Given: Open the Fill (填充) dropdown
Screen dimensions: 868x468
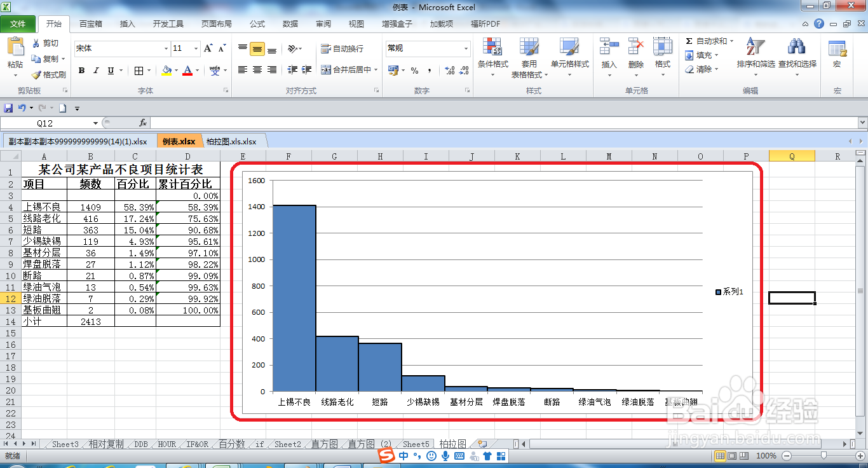Looking at the screenshot, I should click(x=702, y=55).
